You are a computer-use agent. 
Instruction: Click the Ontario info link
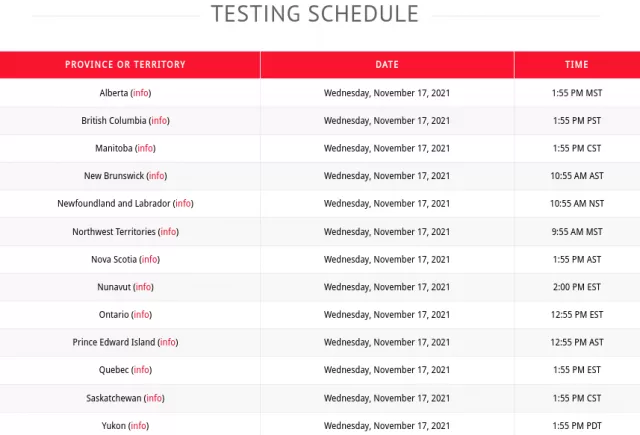[x=142, y=315]
